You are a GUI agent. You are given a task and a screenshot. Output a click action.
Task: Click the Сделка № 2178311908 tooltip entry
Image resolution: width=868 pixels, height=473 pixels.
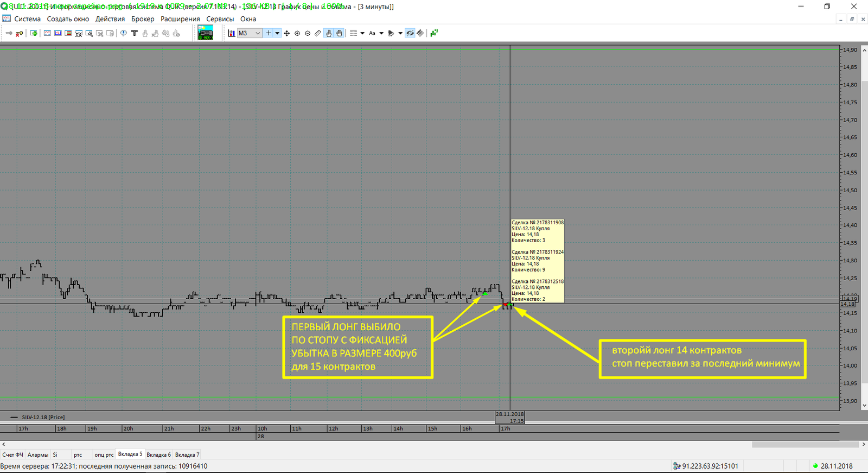(538, 231)
